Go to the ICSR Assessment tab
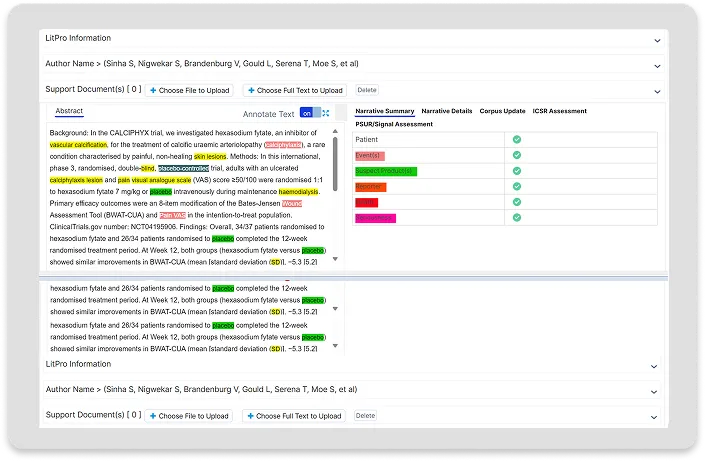Viewport: 705px width, 461px height. pyautogui.click(x=559, y=111)
